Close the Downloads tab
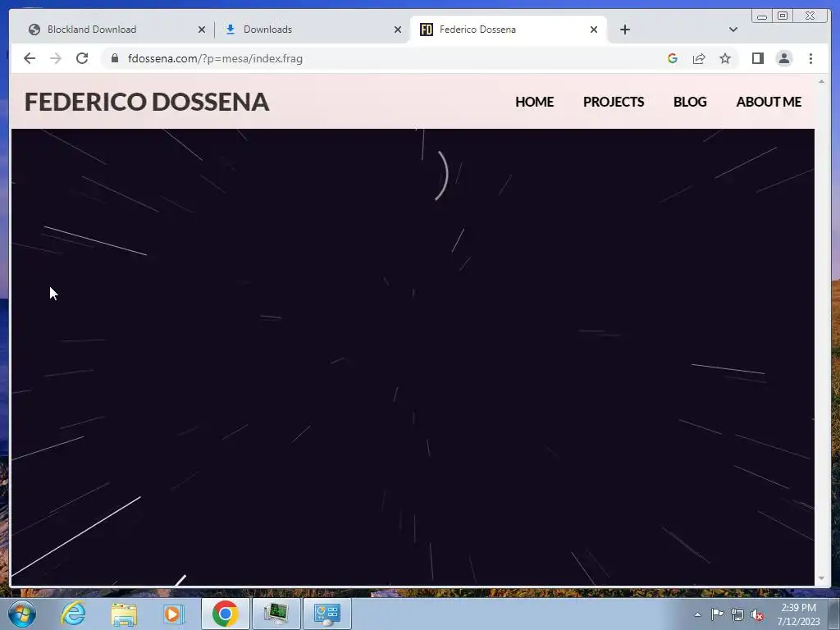The image size is (840, 630). [x=398, y=30]
